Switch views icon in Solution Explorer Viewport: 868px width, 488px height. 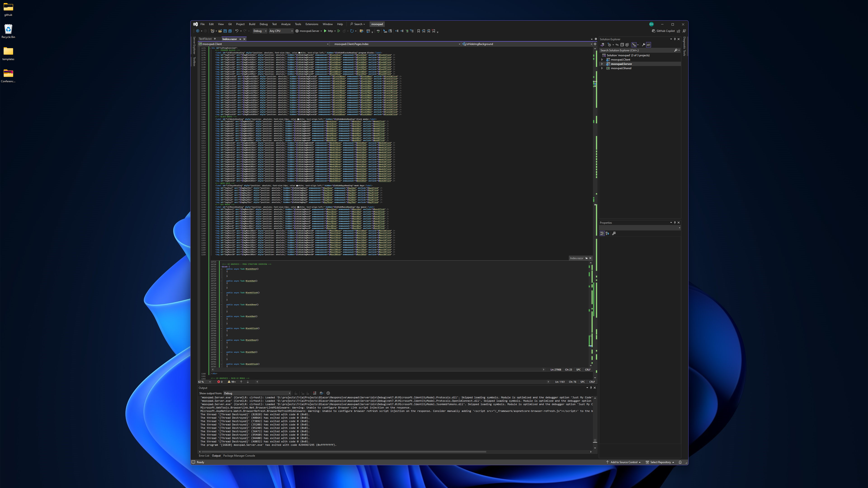602,45
